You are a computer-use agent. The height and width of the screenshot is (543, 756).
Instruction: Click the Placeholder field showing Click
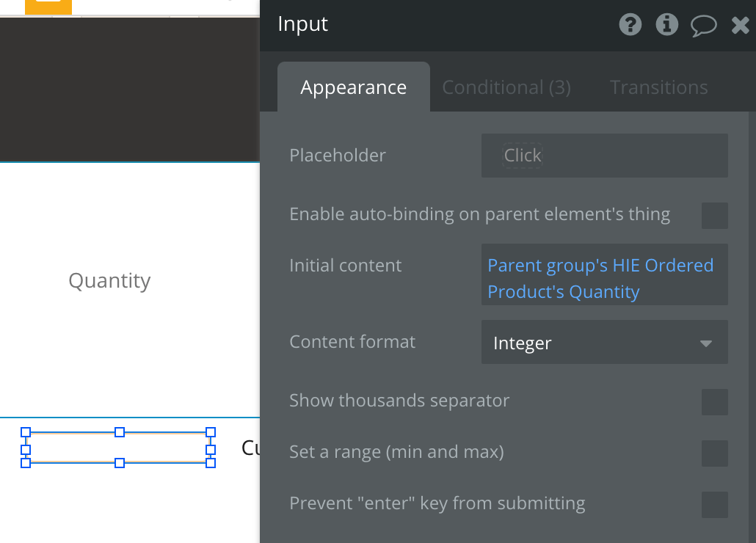604,156
